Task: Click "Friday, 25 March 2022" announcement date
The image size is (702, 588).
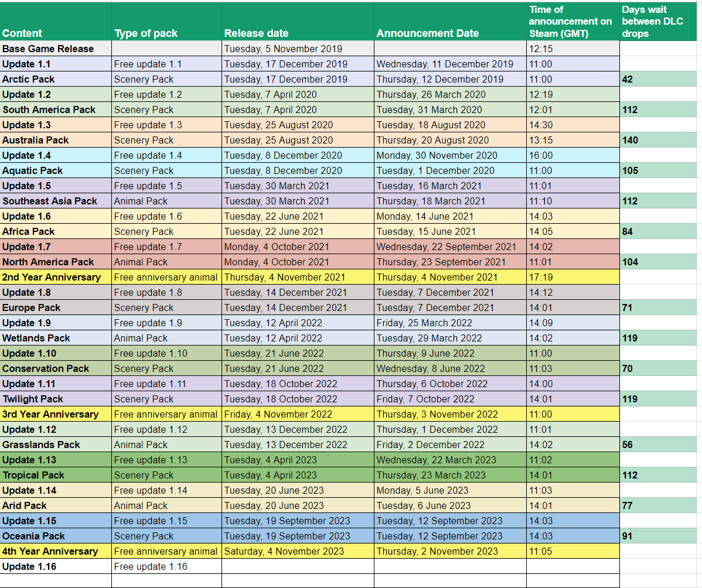Action: pos(450,323)
